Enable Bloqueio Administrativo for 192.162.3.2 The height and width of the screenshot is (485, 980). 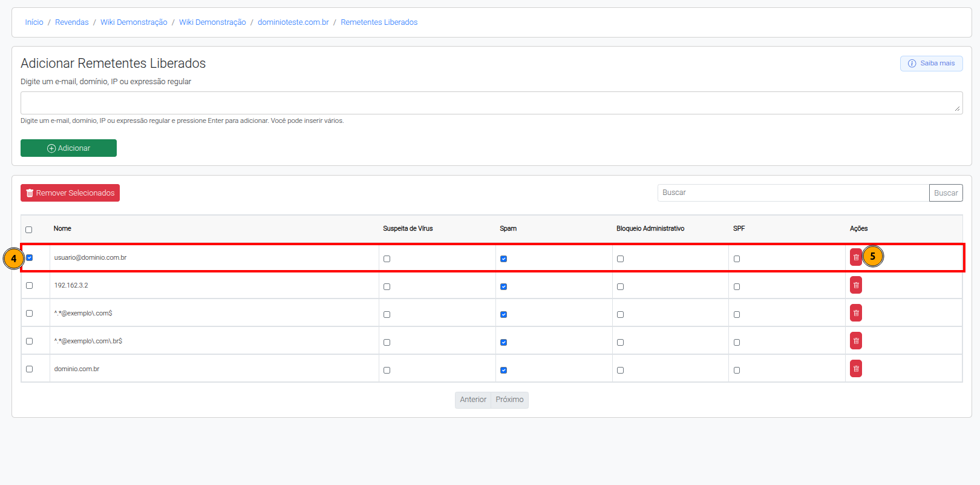click(620, 286)
